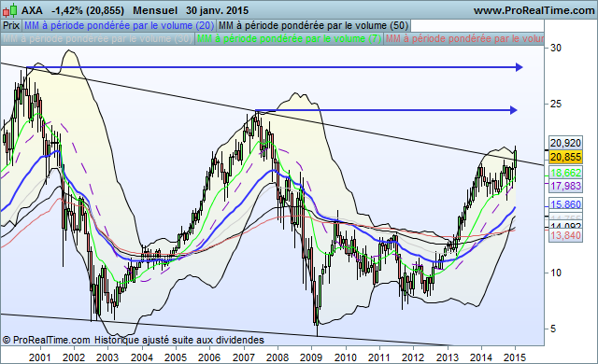Screen dimensions: 598x364
Task: Click the green 18,662 moving average label
Action: coord(565,173)
